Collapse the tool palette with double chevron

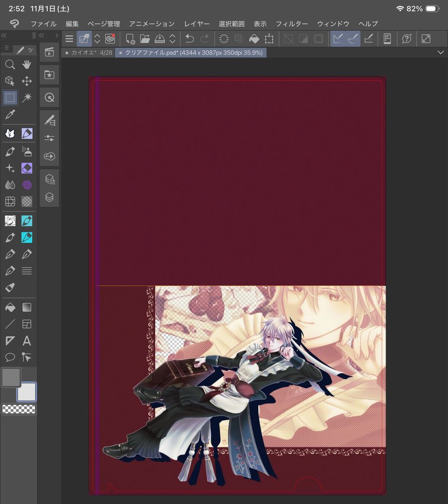4,36
